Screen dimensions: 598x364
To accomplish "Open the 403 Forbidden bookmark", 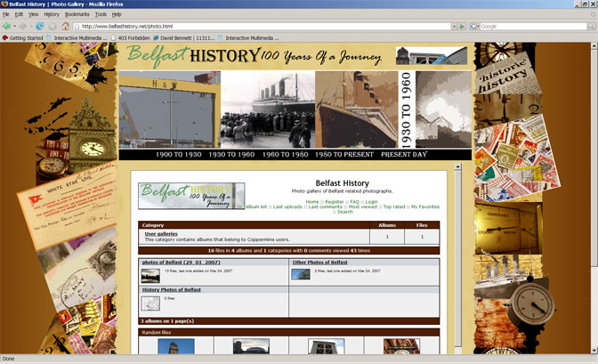I will click(131, 37).
